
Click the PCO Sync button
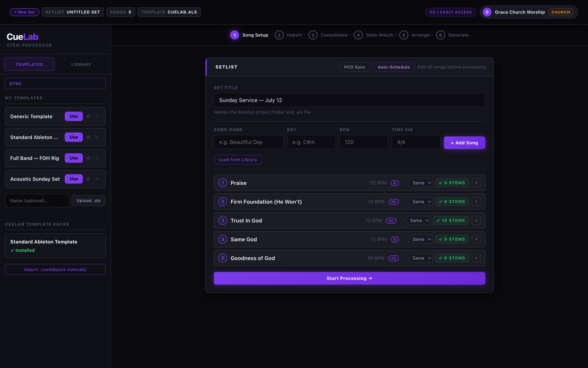354,67
